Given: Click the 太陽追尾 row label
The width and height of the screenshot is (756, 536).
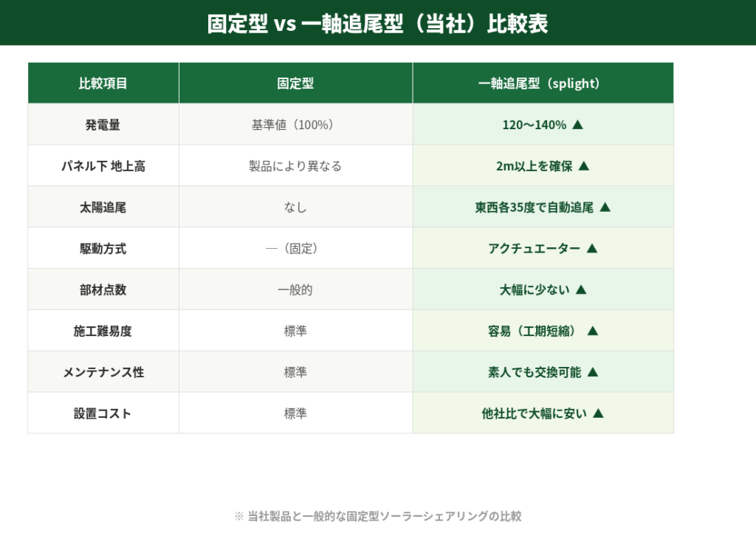Looking at the screenshot, I should (103, 207).
